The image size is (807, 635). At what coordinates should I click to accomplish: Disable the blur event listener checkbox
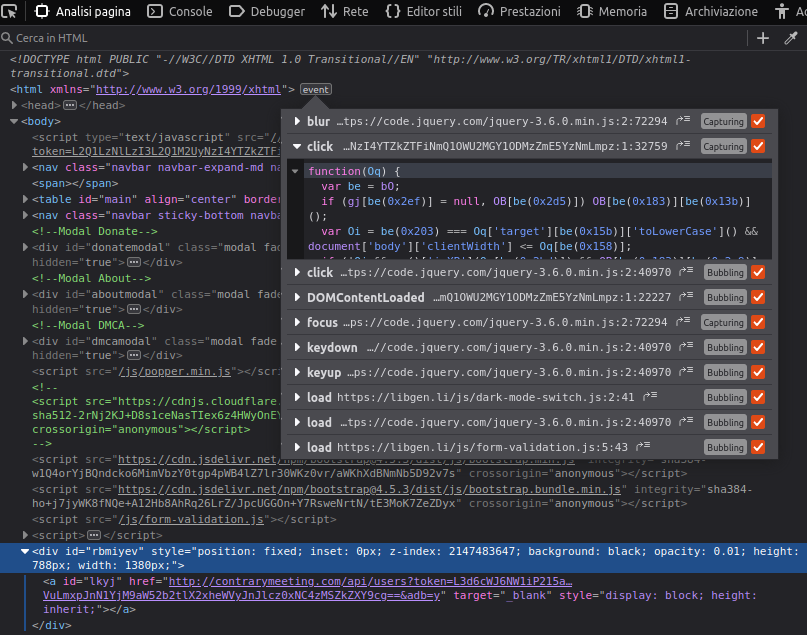tap(757, 121)
